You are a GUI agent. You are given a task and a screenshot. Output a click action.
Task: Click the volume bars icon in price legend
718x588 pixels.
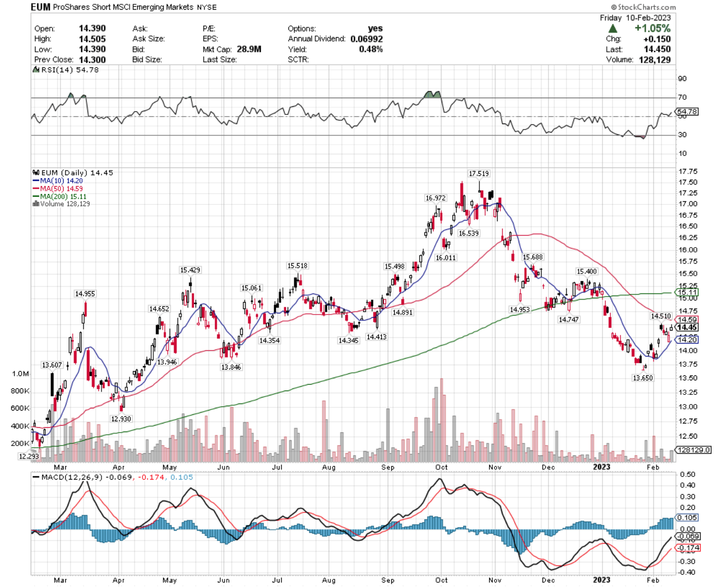click(x=36, y=204)
